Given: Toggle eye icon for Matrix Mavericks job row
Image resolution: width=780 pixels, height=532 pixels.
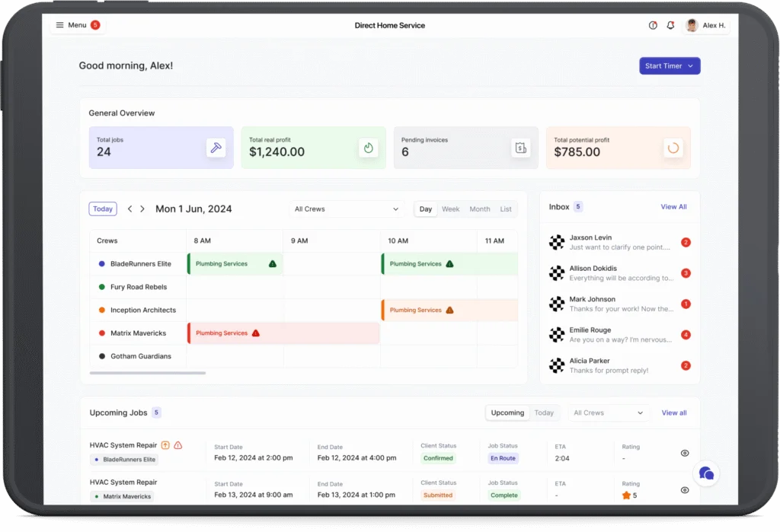Looking at the screenshot, I should (x=684, y=490).
